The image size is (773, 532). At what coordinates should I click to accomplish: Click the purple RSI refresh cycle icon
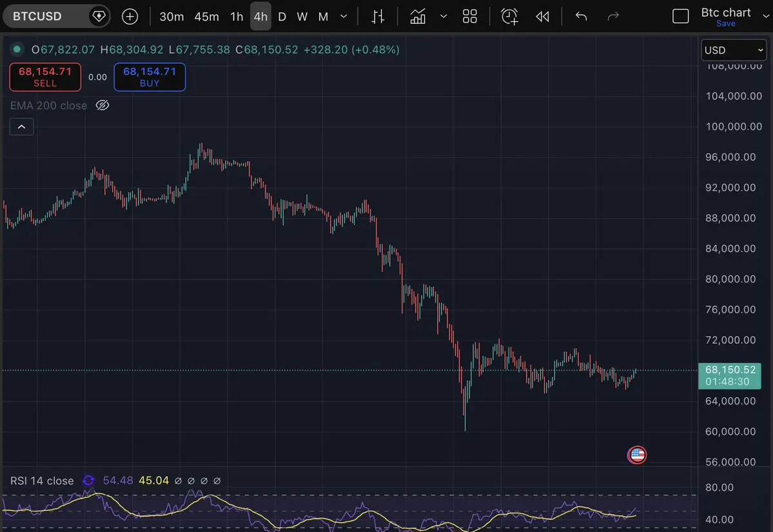(88, 480)
